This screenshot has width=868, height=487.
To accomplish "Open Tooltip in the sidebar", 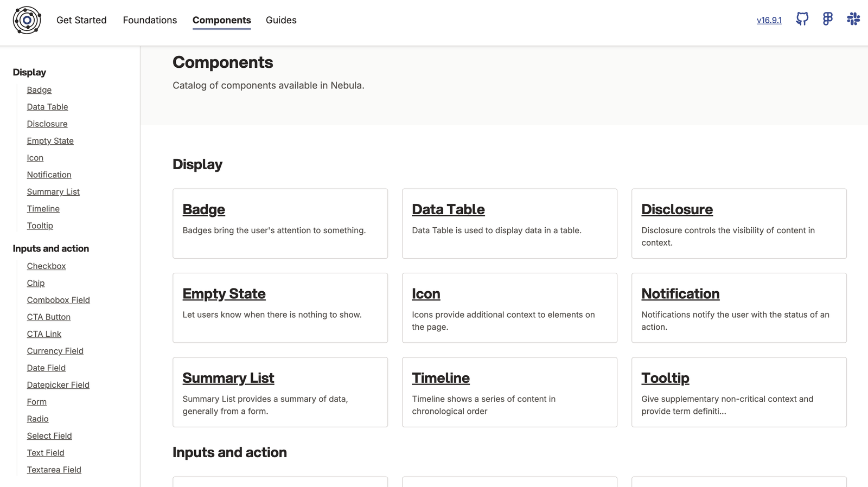I will pos(40,226).
